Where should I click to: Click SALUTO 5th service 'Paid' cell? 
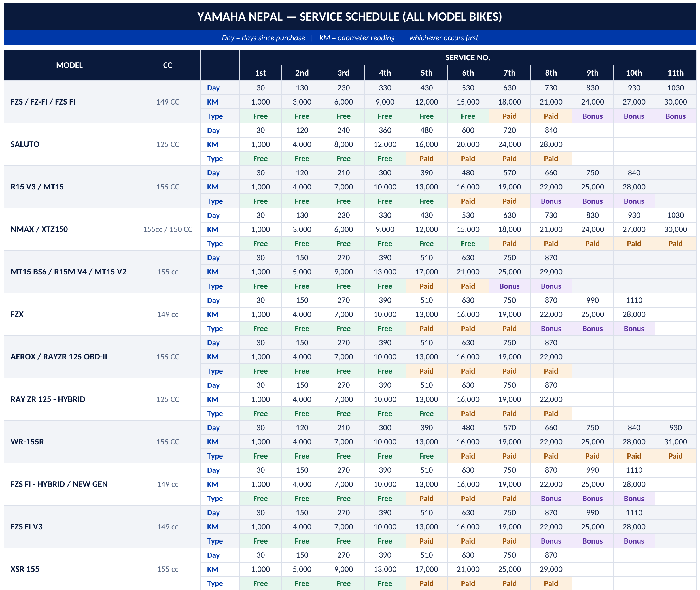(427, 159)
